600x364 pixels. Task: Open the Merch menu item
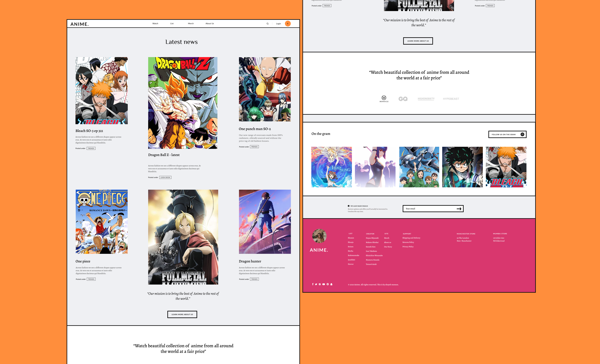click(x=191, y=24)
